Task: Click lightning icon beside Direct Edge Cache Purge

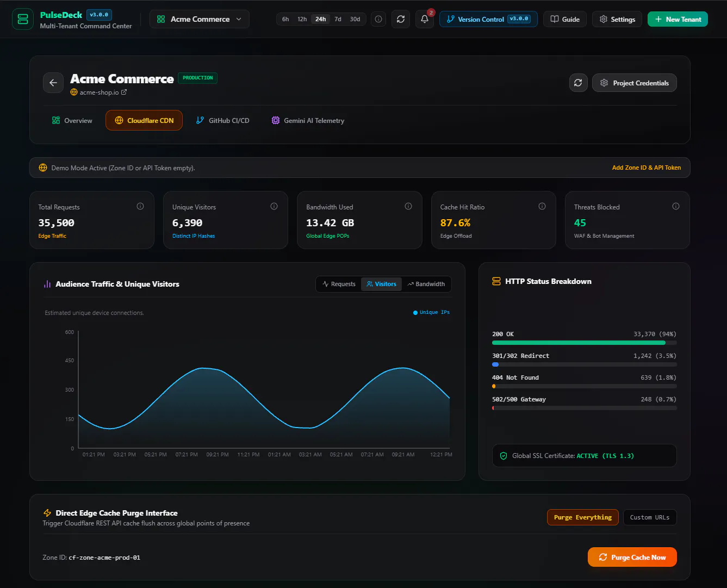Action: point(47,513)
